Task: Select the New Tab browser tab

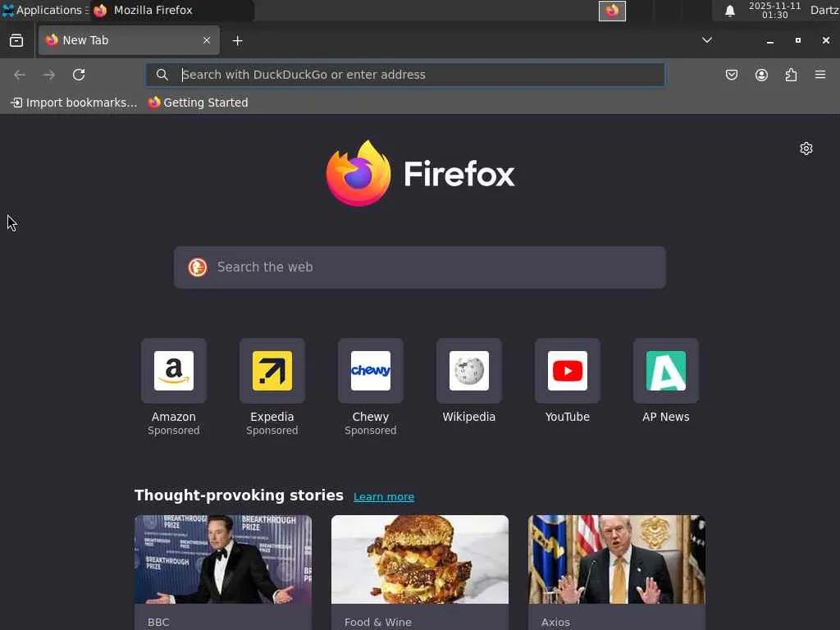Action: [129, 40]
